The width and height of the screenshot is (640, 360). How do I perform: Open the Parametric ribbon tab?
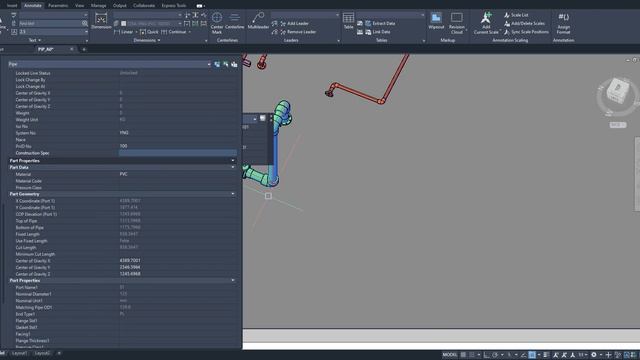[58, 6]
